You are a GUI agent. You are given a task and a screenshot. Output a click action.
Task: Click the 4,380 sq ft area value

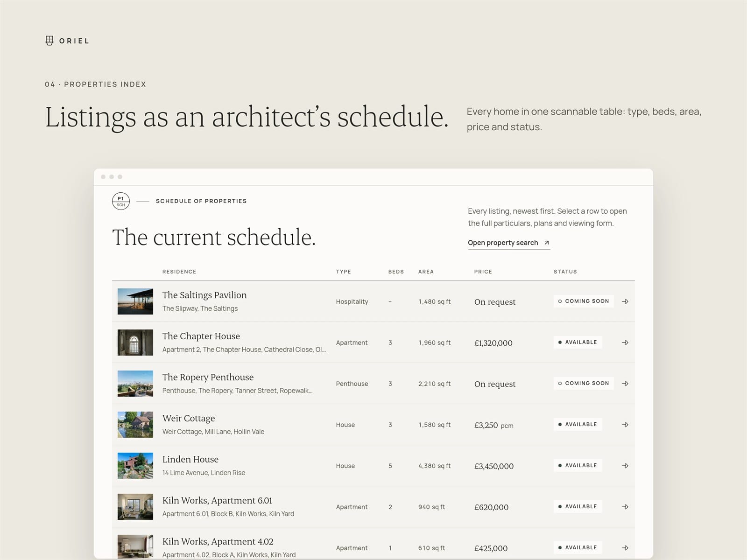pyautogui.click(x=435, y=466)
